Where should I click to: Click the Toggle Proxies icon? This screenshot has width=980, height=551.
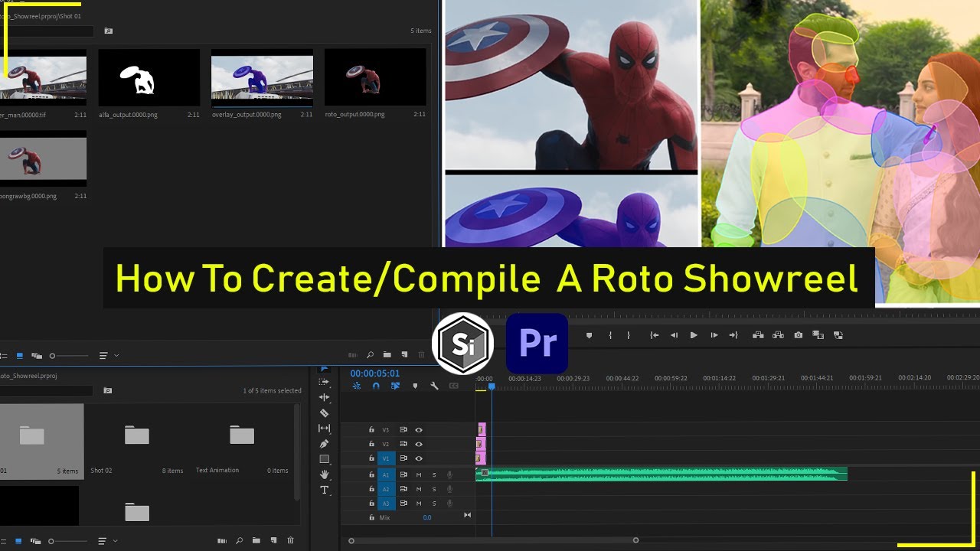coord(838,335)
